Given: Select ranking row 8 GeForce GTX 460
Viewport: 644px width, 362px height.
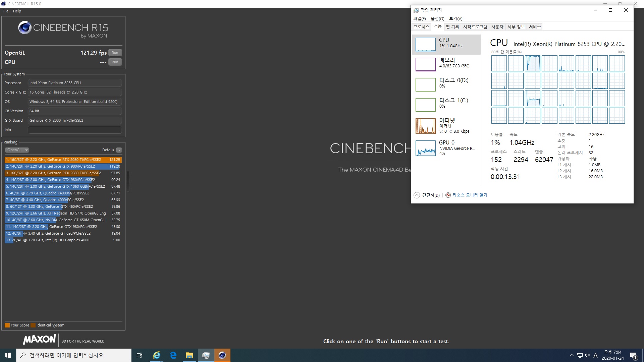Looking at the screenshot, I should [x=63, y=206].
